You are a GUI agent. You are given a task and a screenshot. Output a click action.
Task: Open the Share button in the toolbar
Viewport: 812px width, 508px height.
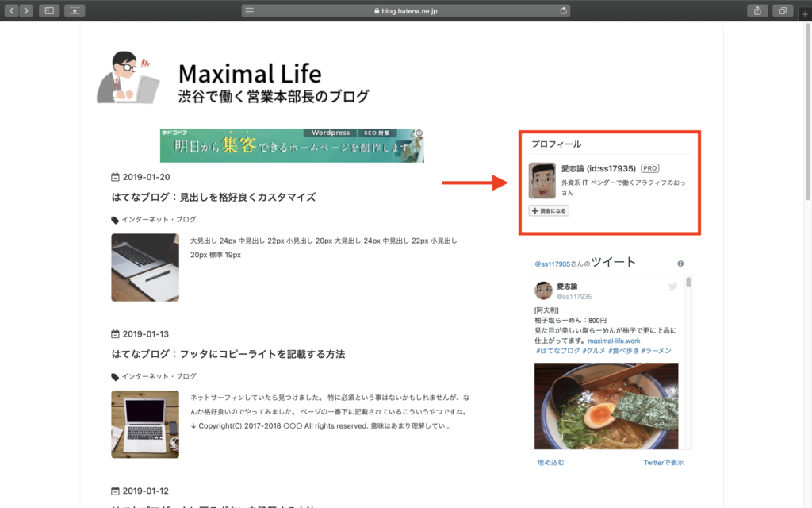[757, 10]
